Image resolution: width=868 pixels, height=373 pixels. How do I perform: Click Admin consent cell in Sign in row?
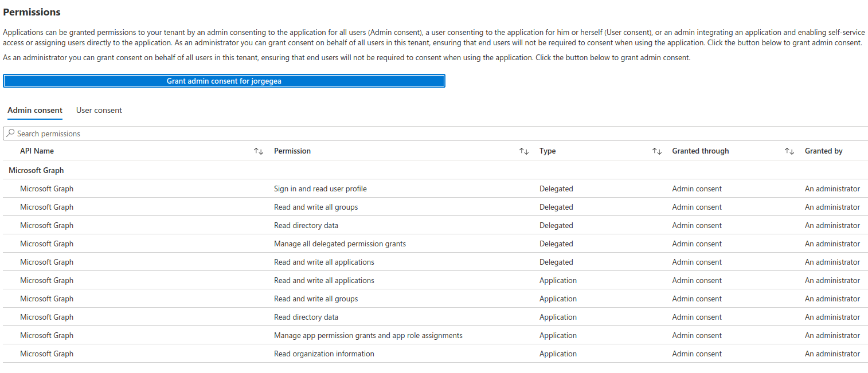point(697,189)
